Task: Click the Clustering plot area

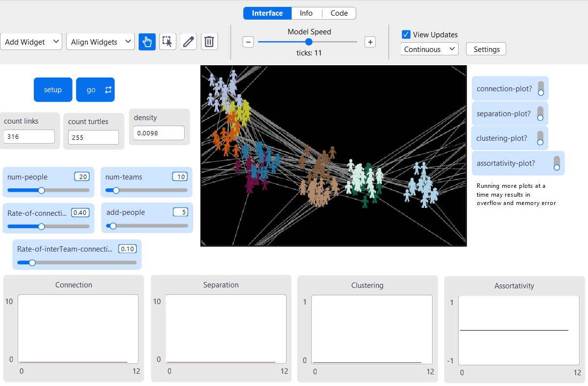Action: point(372,330)
